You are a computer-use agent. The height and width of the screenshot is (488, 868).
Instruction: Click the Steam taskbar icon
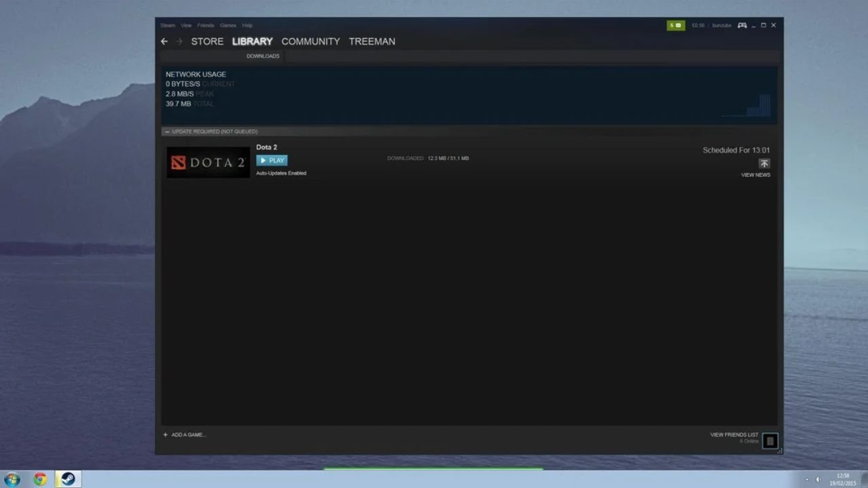[68, 479]
